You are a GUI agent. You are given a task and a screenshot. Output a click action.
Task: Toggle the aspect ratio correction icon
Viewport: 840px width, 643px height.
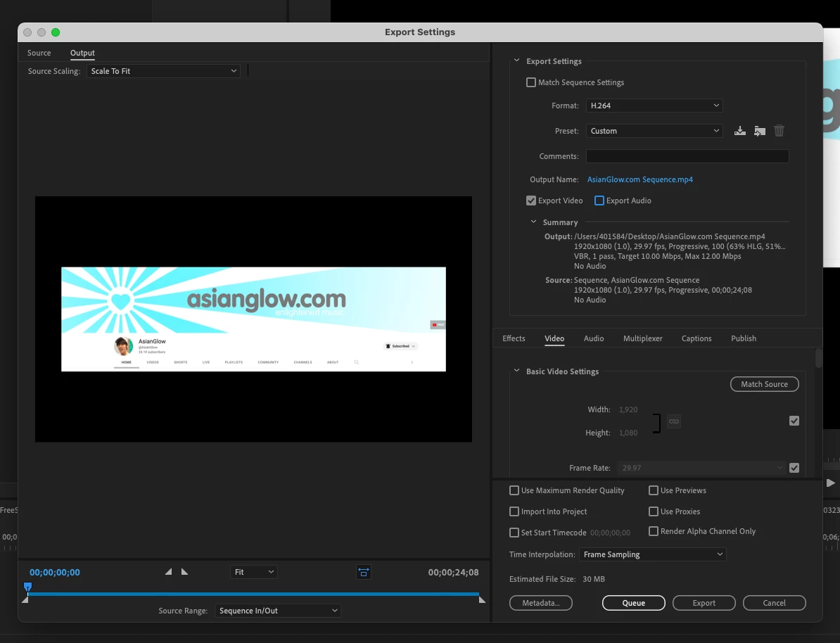pyautogui.click(x=363, y=572)
